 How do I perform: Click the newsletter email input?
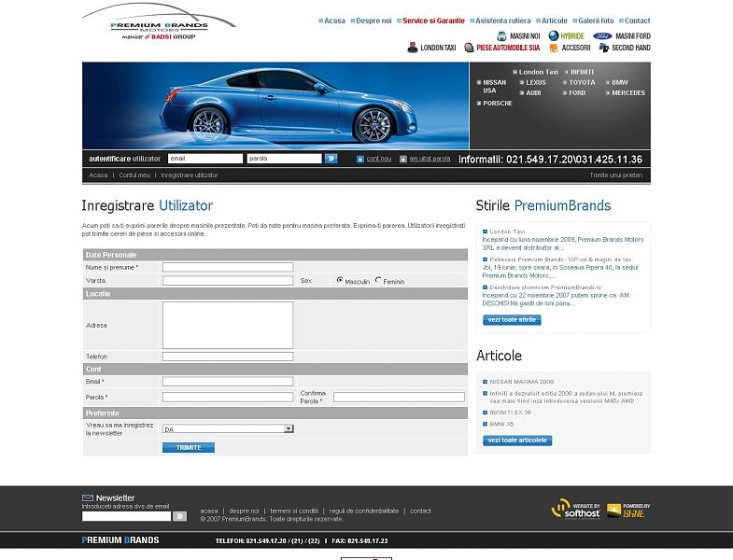127,516
